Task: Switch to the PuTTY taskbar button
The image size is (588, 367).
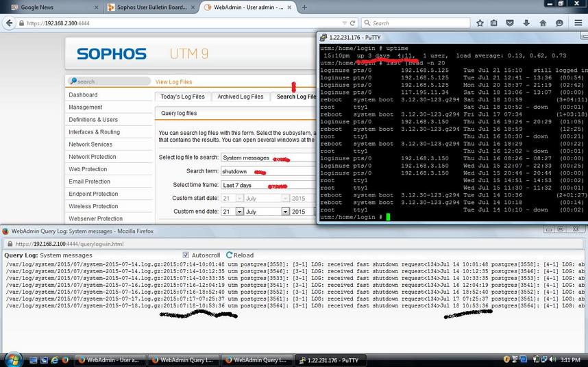Action: click(x=331, y=360)
